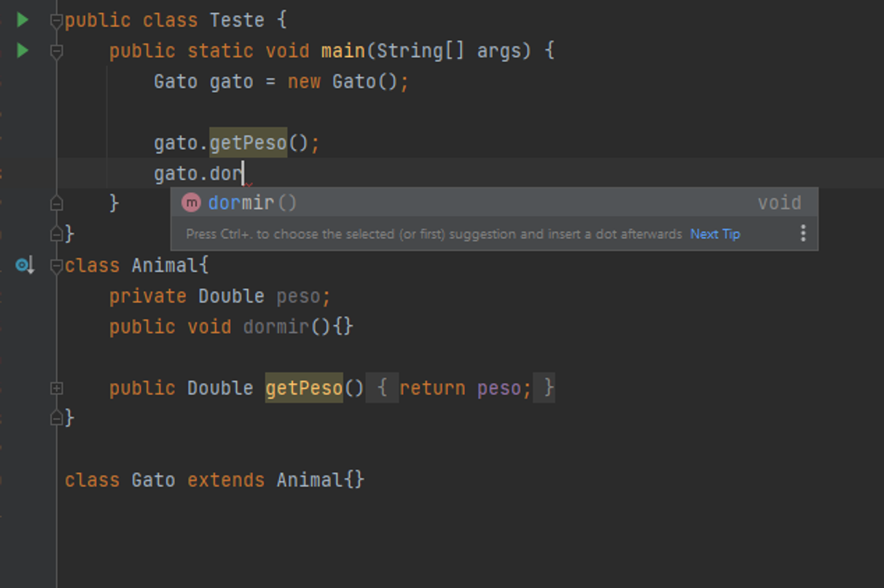Collapse the Animal class code block
The height and width of the screenshot is (588, 884).
57,266
